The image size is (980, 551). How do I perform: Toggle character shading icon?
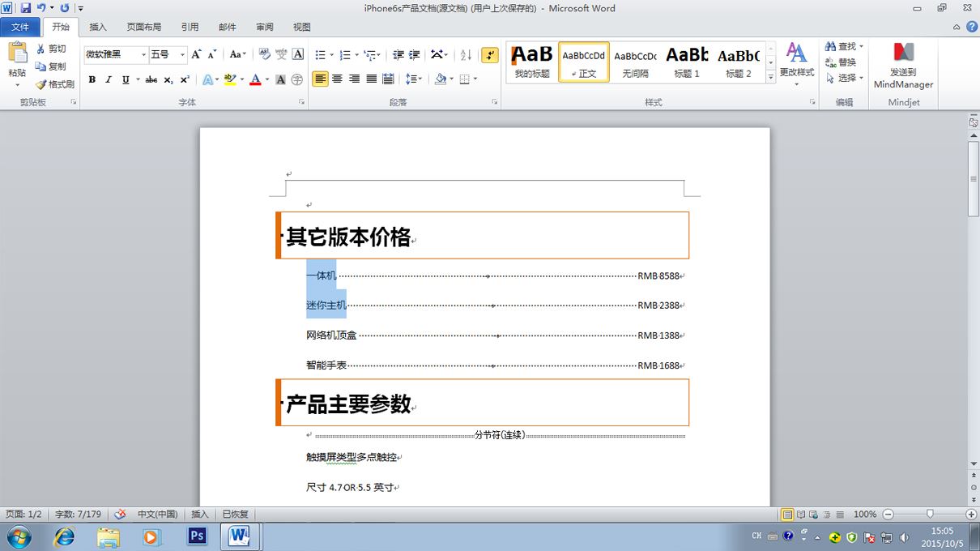click(280, 79)
